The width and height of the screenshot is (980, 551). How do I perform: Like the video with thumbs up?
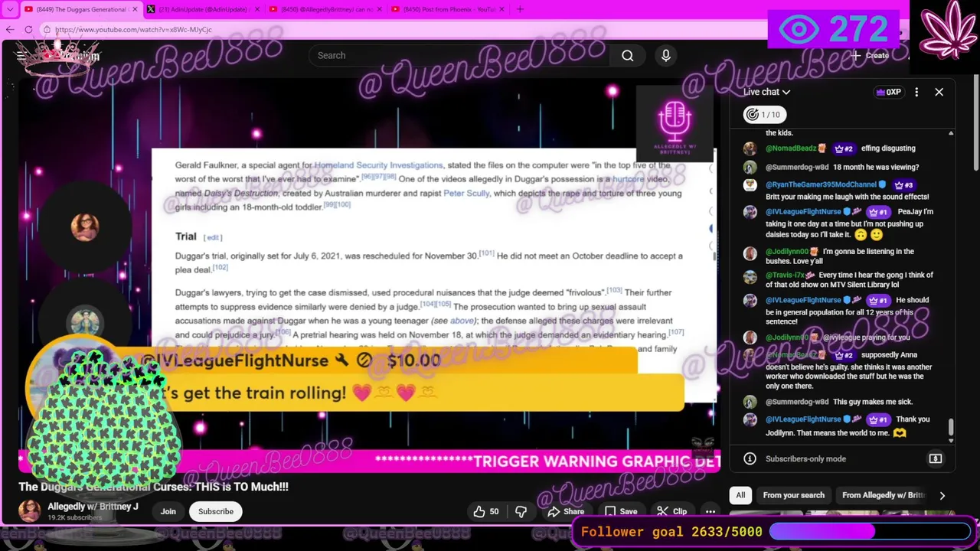click(485, 511)
